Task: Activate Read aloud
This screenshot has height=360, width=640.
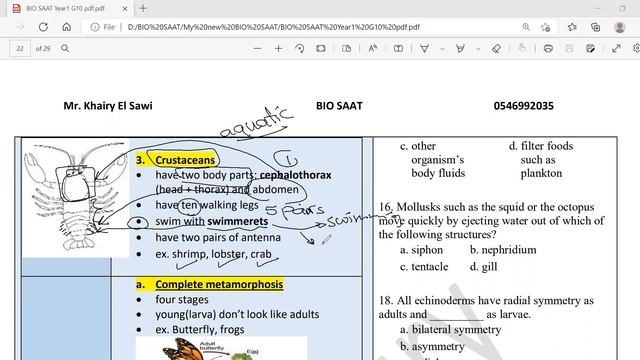Action: pyautogui.click(x=373, y=49)
